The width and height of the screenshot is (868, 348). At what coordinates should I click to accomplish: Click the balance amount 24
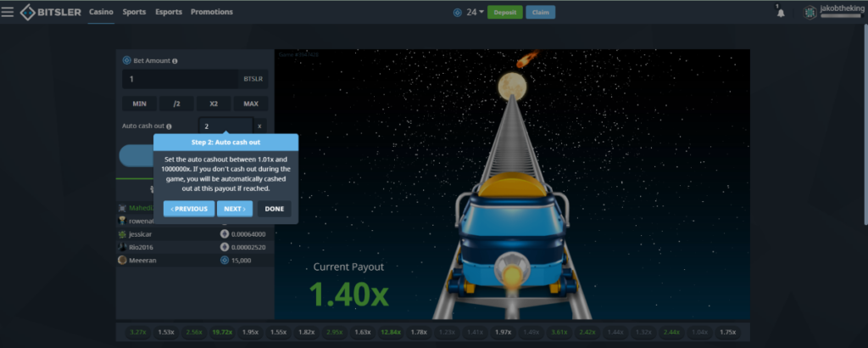pyautogui.click(x=471, y=12)
